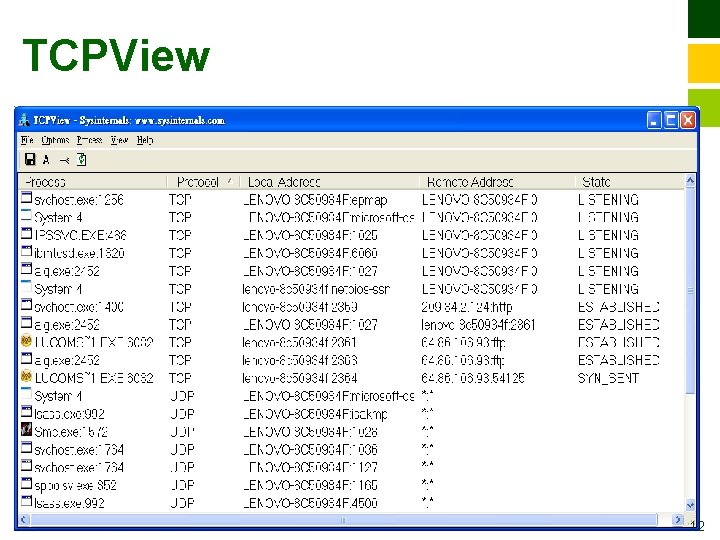Screen dimensions: 720x540
Task: Click remote address 64.86.106.93:54125
Action: click(472, 379)
